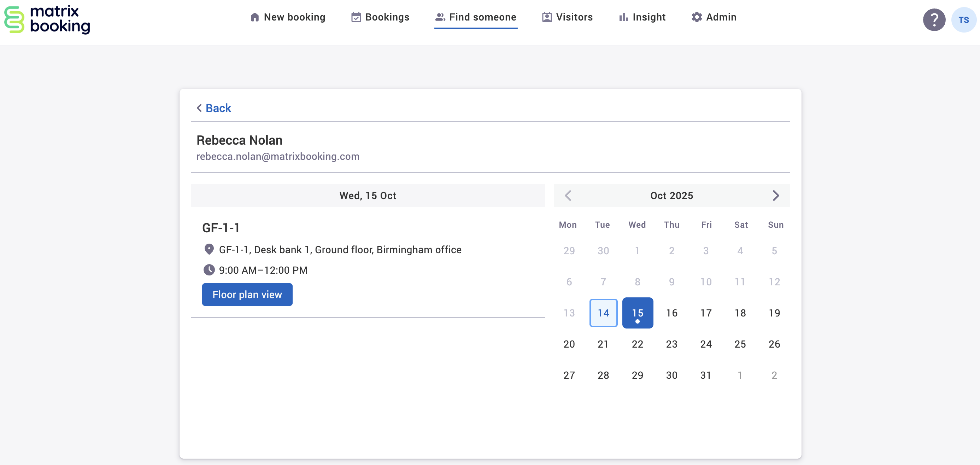Screen dimensions: 980x465
Task: Follow the Back link
Action: click(x=218, y=108)
